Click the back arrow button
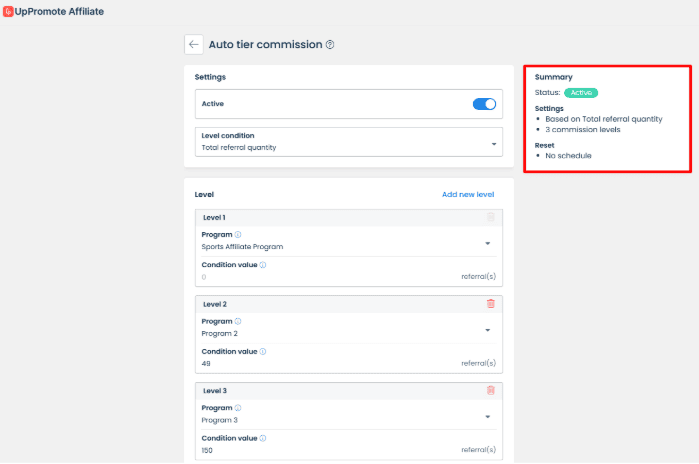 (194, 44)
